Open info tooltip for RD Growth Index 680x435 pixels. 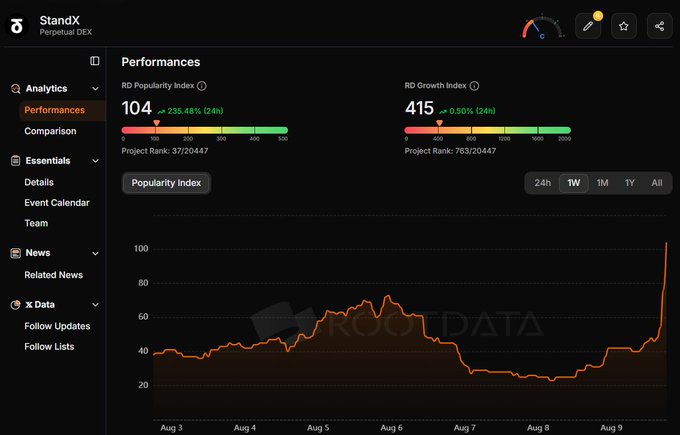tap(474, 86)
